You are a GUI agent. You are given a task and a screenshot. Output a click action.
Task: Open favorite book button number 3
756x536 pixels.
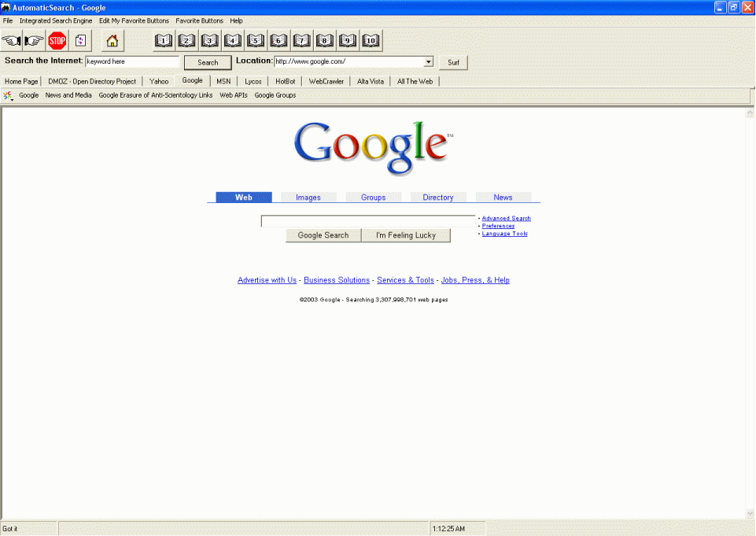coord(210,40)
